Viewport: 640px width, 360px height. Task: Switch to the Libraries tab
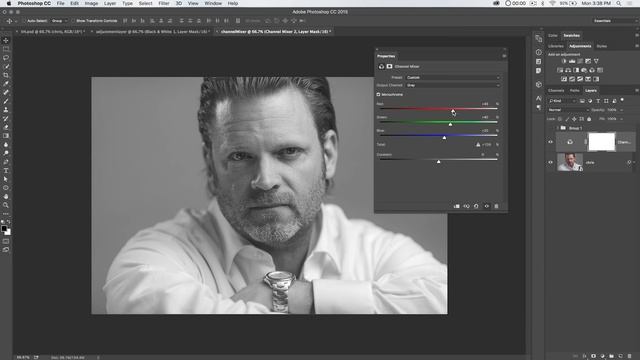(556, 46)
